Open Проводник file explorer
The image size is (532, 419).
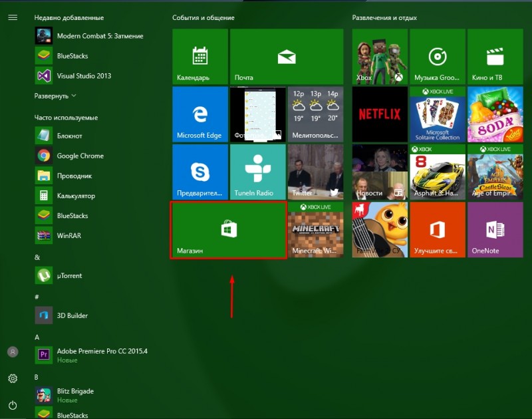pyautogui.click(x=63, y=176)
